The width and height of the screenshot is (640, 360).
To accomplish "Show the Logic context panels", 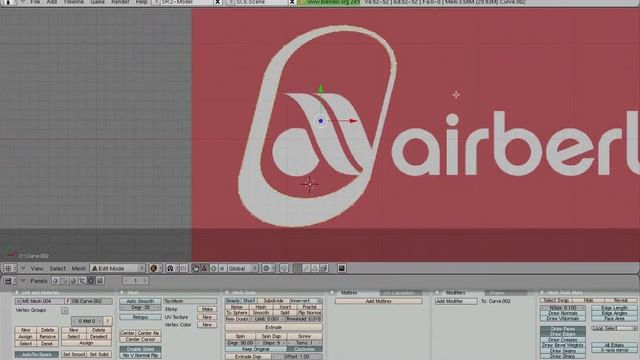I will 56,281.
